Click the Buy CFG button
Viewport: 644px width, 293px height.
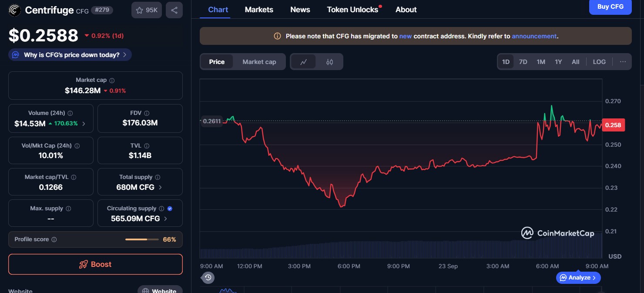tap(610, 7)
